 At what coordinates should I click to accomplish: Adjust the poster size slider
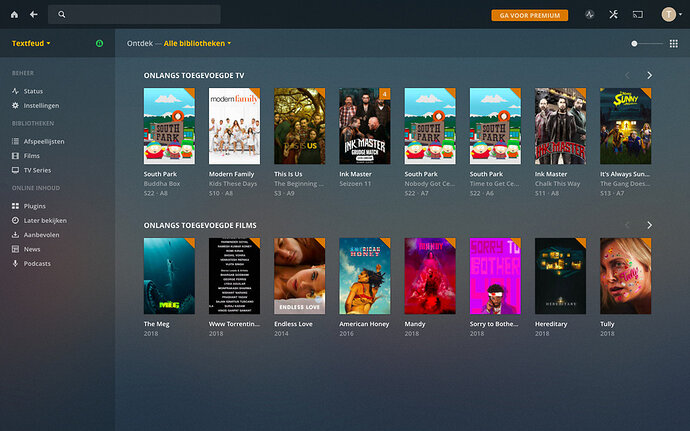[x=647, y=44]
